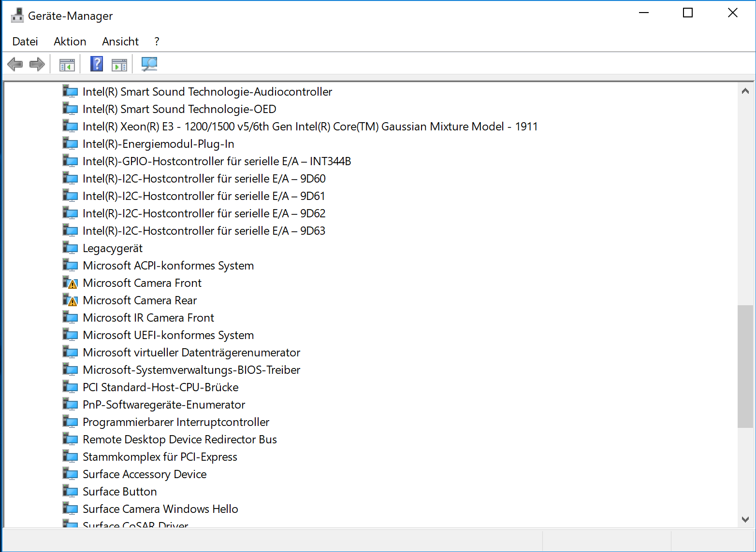Image resolution: width=756 pixels, height=552 pixels.
Task: Select Surface Accessory Device text
Action: click(145, 474)
